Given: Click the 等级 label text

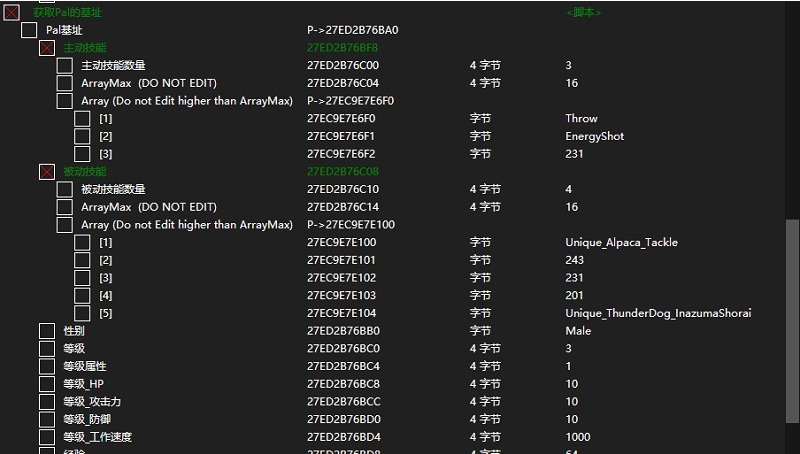Looking at the screenshot, I should point(74,348).
